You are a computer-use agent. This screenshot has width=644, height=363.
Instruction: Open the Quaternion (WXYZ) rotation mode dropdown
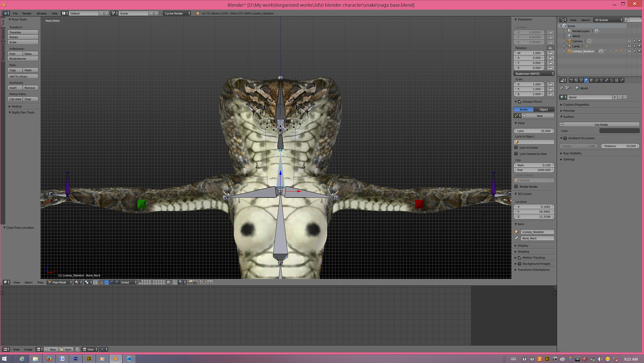534,74
